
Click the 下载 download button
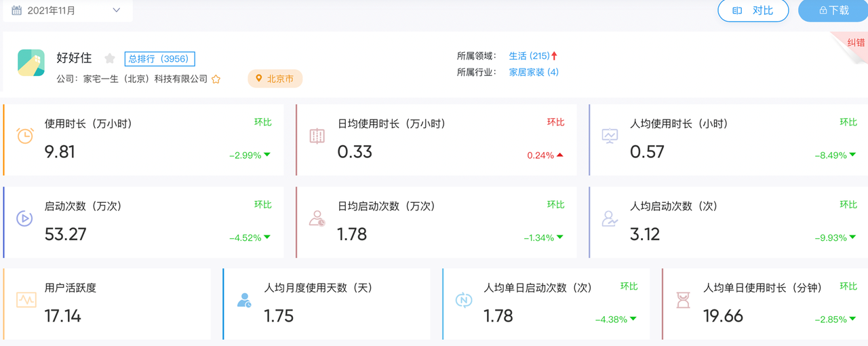coord(833,11)
